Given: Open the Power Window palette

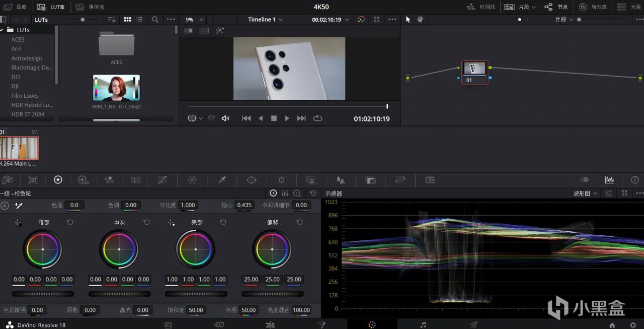Looking at the screenshot, I should (x=252, y=180).
